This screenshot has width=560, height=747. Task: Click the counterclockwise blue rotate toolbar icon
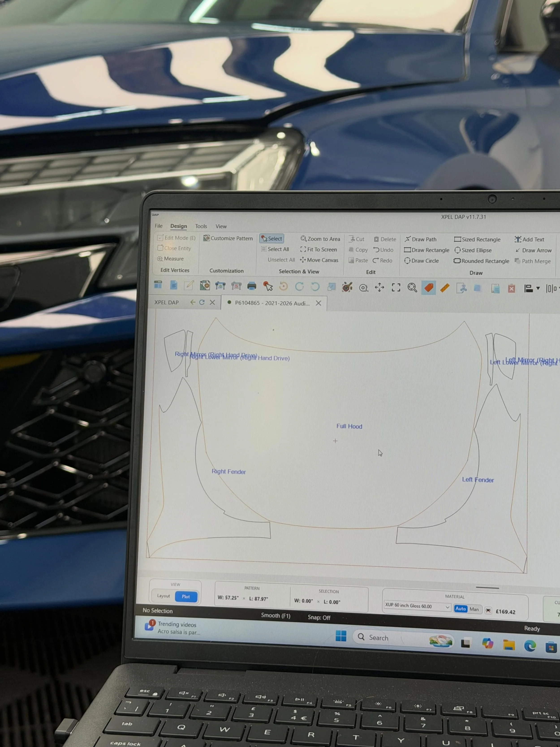[x=315, y=287]
